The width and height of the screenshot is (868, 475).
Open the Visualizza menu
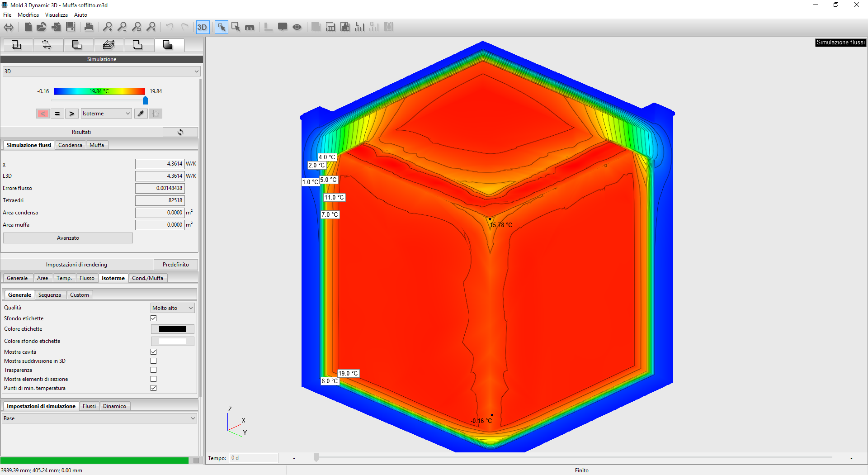point(56,15)
